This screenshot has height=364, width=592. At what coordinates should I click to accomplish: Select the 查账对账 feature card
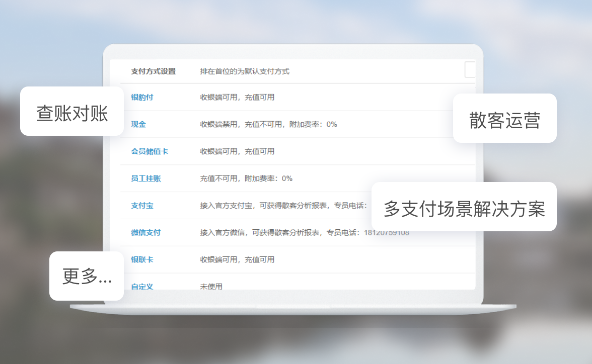[x=72, y=111]
